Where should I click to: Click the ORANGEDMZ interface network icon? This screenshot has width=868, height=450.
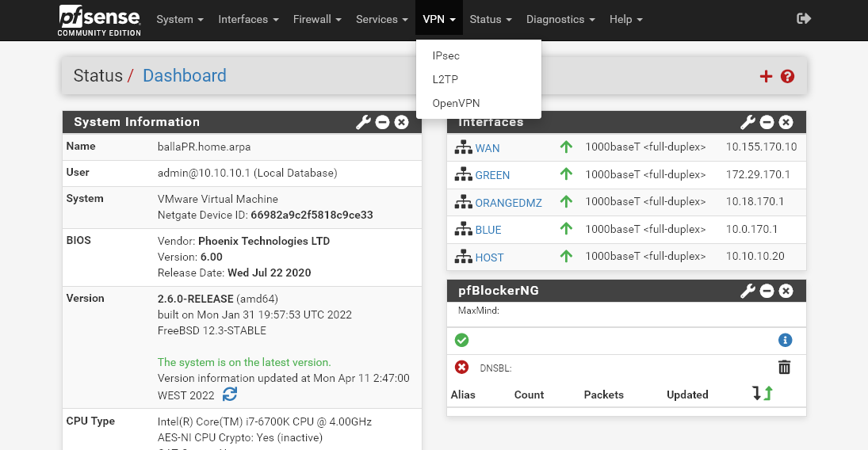(x=464, y=202)
